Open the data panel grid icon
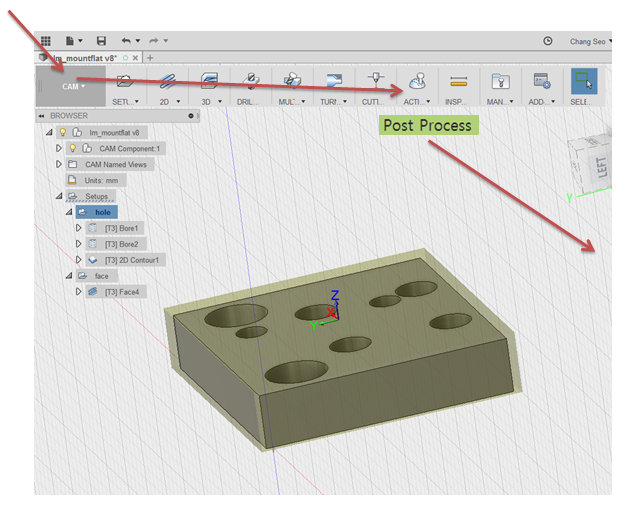The image size is (633, 516). (x=46, y=41)
